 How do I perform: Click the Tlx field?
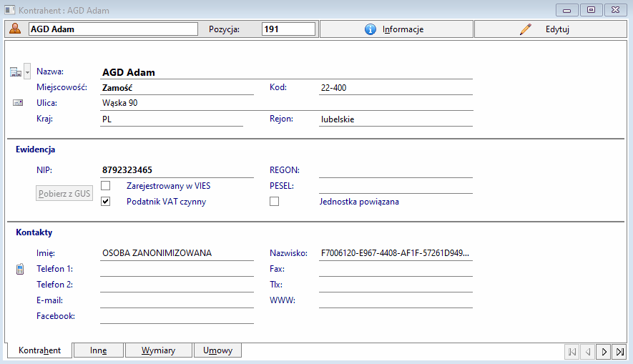pos(396,285)
